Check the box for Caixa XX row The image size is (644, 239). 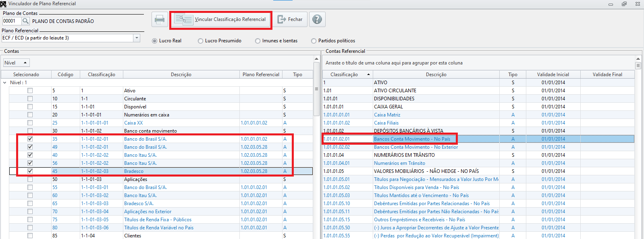(x=30, y=123)
